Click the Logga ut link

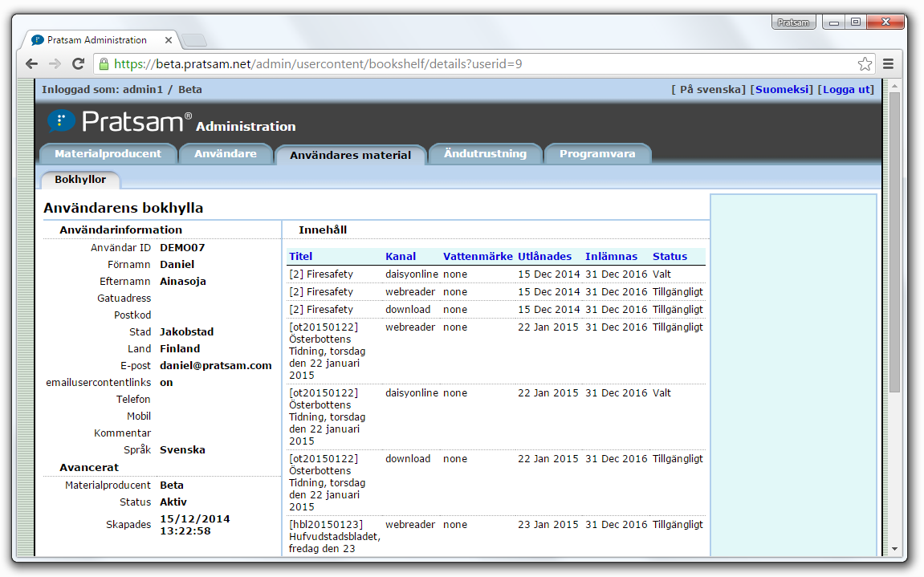(845, 89)
